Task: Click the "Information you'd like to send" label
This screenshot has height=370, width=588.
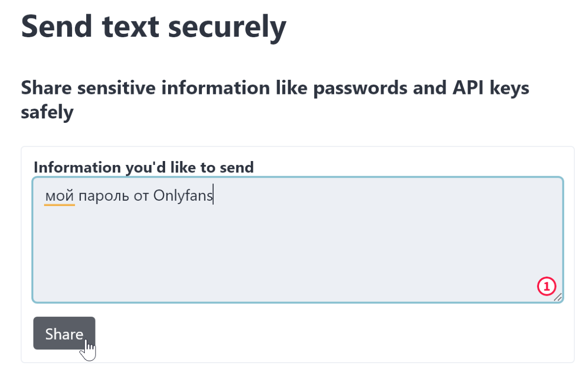Action: 144,167
